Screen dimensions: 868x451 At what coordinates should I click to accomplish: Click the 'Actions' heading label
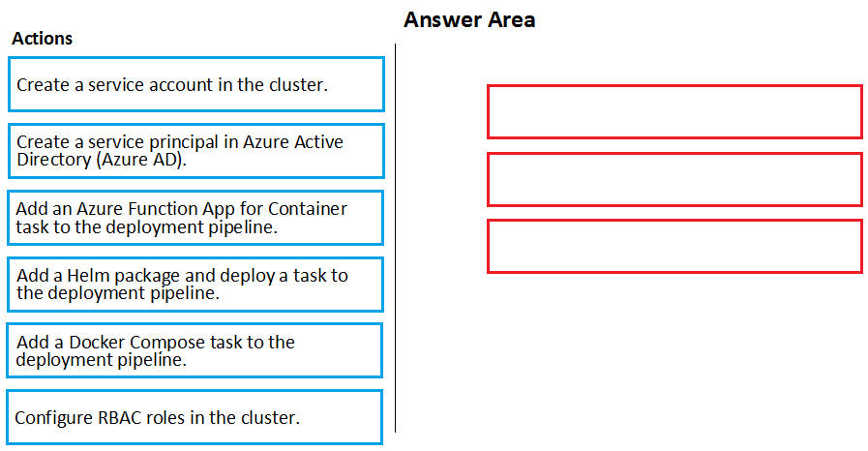(x=42, y=38)
